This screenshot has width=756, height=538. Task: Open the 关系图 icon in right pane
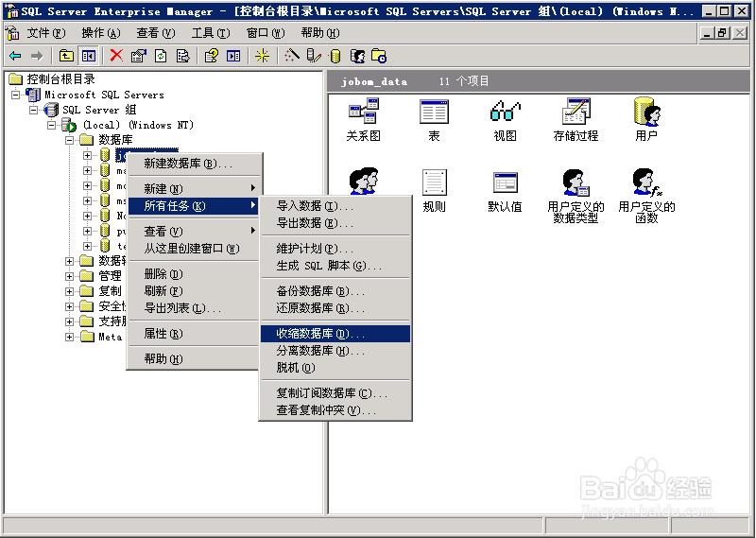coord(364,120)
